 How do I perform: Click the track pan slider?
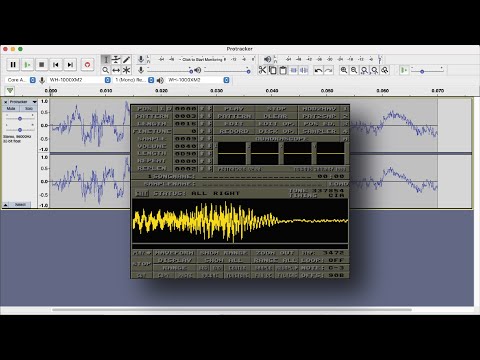click(20, 130)
